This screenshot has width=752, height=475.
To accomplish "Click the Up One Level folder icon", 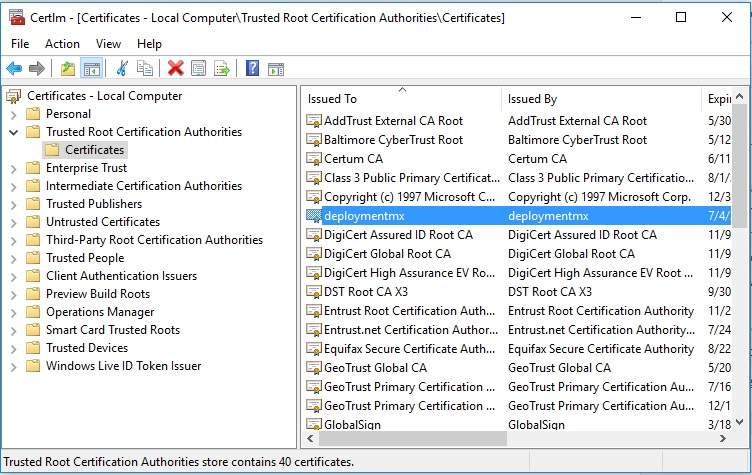I will (x=67, y=68).
